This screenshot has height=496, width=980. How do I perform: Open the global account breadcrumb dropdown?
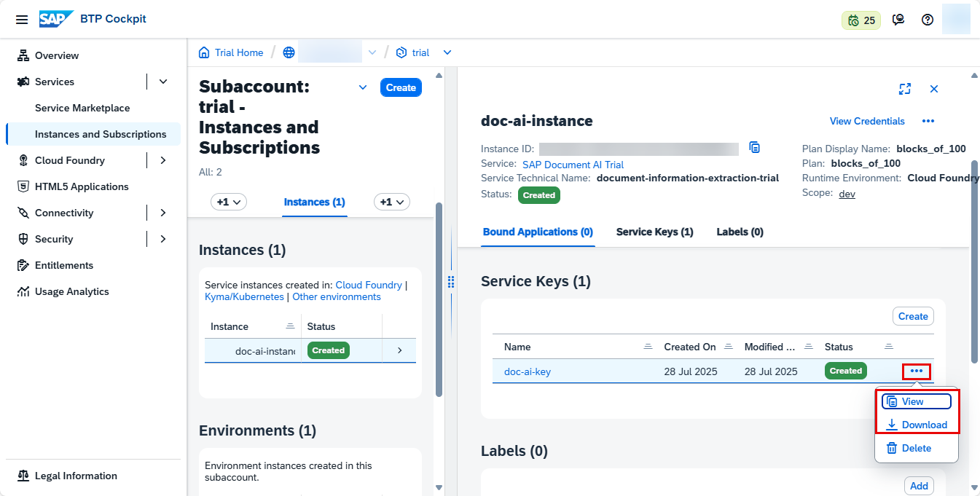(x=372, y=52)
